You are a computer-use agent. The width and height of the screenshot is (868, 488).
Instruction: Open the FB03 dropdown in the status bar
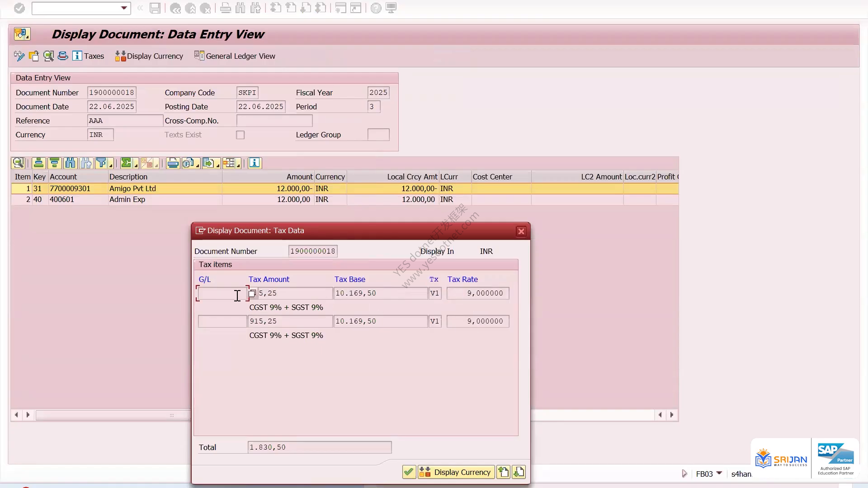719,474
